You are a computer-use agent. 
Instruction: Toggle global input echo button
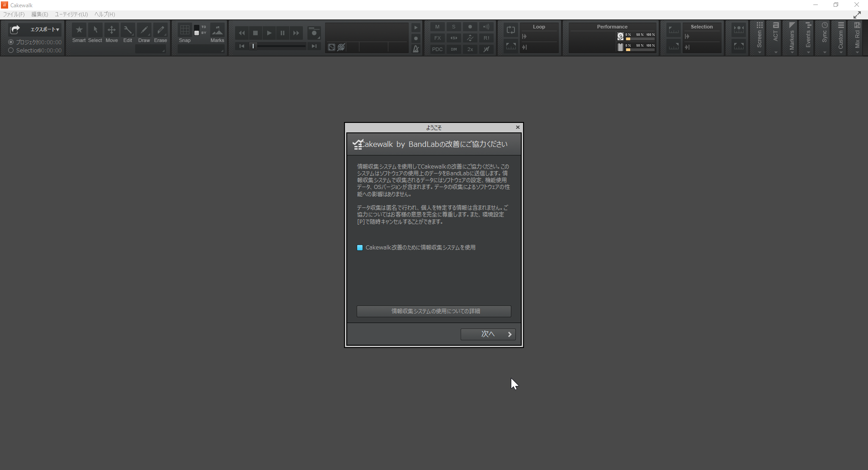pos(486,27)
